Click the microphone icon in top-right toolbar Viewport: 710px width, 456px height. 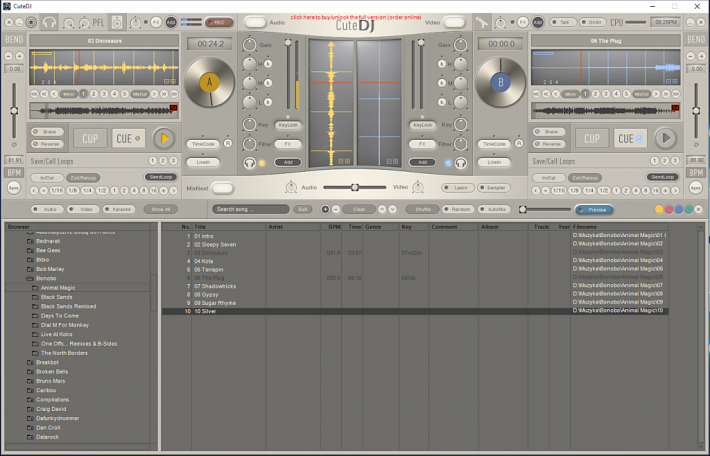click(x=482, y=22)
